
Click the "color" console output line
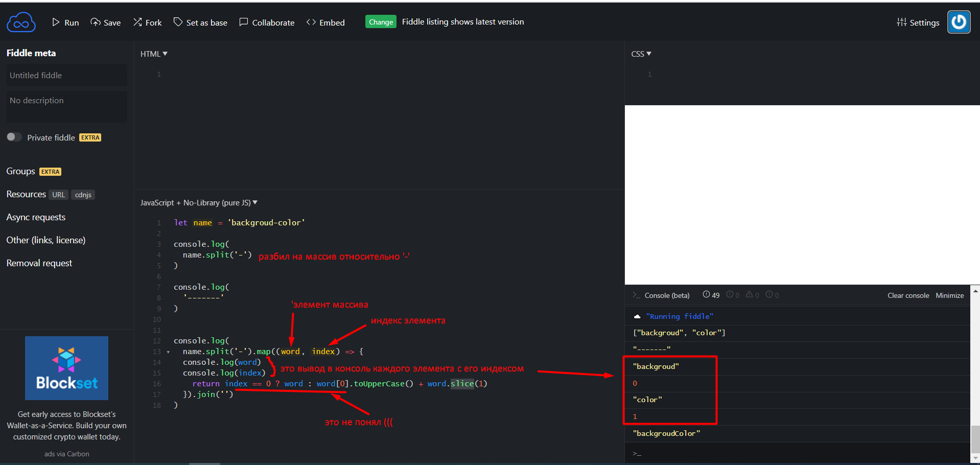click(x=647, y=400)
